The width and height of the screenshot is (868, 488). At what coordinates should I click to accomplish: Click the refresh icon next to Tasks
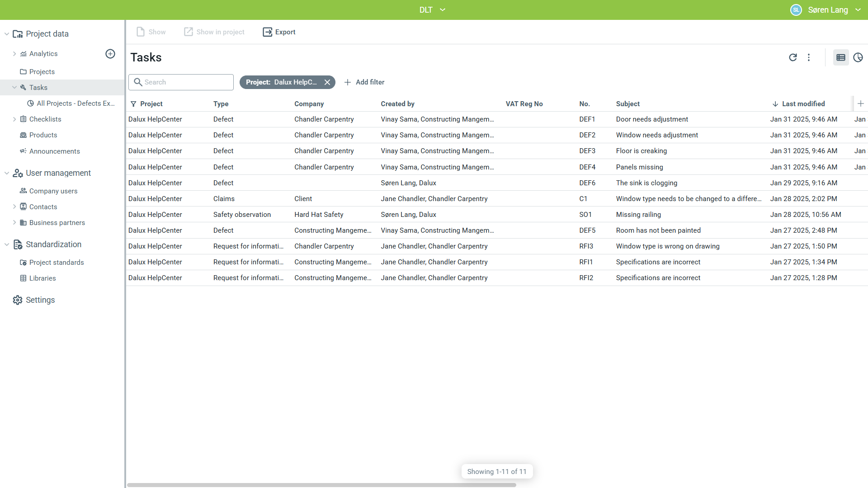click(x=793, y=57)
